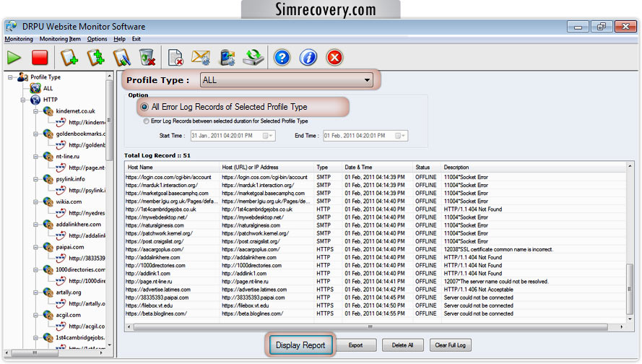This screenshot has width=642, height=364.
Task: Click the Description column header
Action: [x=456, y=167]
